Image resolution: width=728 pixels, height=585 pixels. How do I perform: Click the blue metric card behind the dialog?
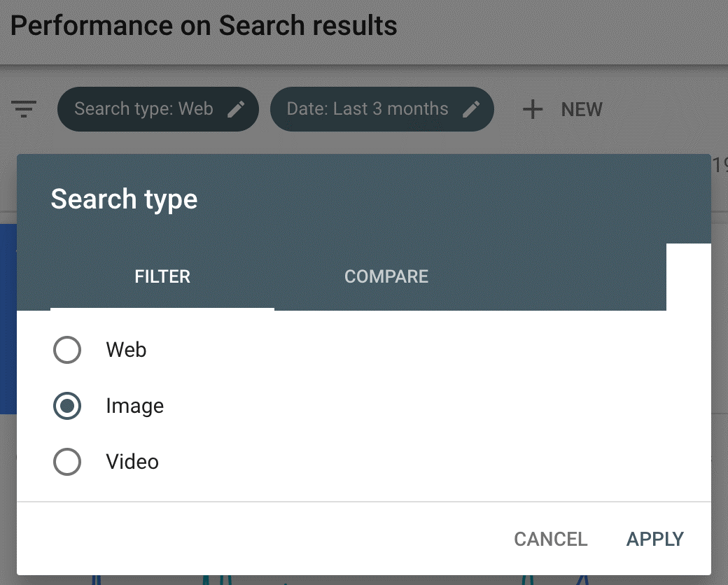[8, 318]
